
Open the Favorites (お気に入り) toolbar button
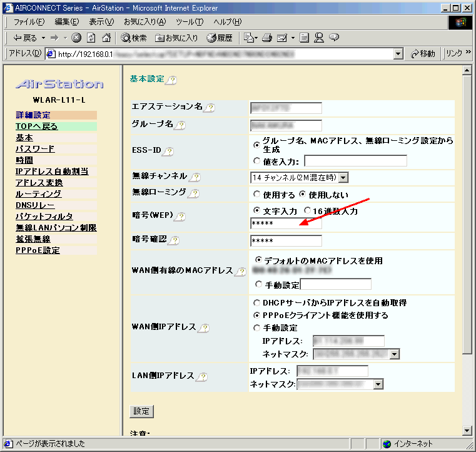tap(176, 38)
